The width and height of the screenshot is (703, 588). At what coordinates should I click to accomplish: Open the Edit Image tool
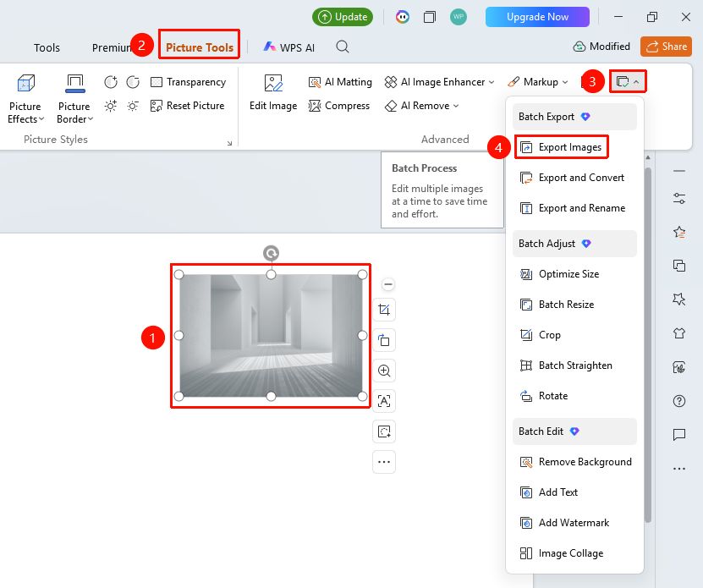pyautogui.click(x=273, y=93)
